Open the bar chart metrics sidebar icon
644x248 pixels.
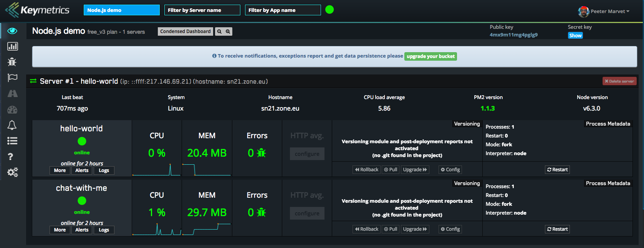click(x=12, y=46)
